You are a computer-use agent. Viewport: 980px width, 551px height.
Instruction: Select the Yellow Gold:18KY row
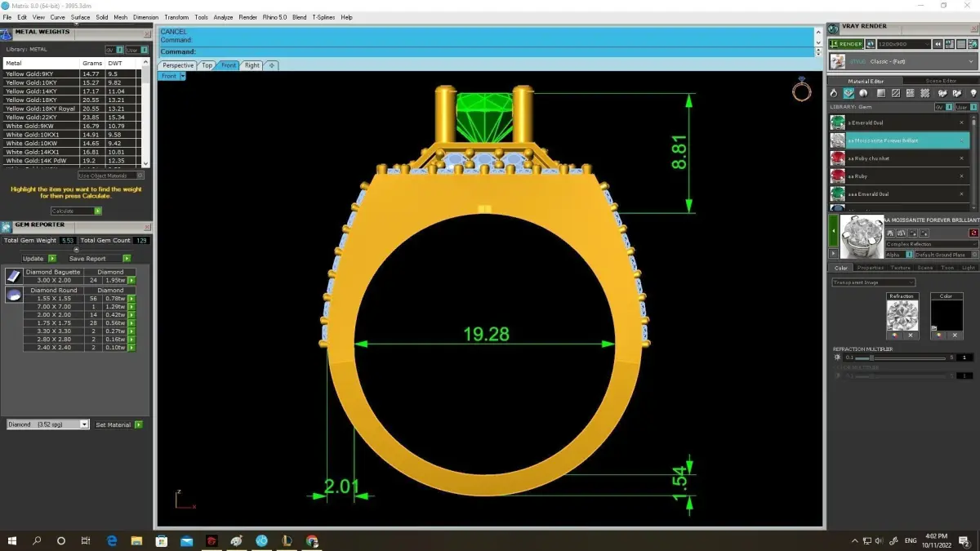coord(72,100)
